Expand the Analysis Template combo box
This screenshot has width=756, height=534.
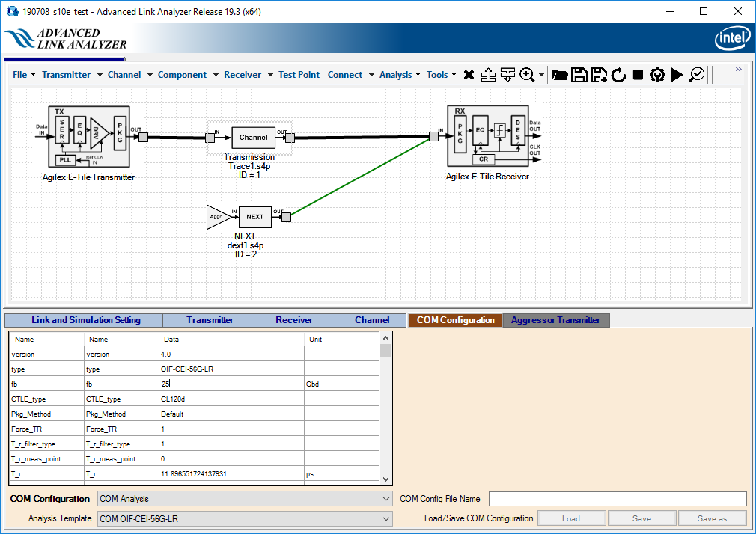pos(245,518)
